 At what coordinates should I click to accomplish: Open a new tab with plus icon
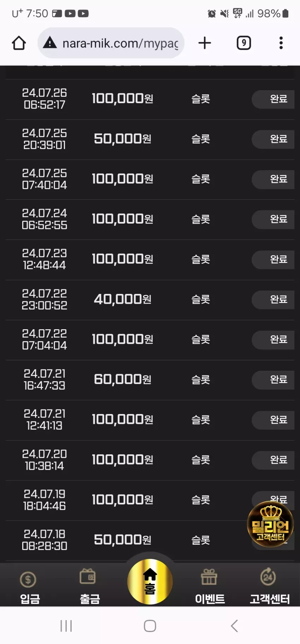tap(205, 43)
